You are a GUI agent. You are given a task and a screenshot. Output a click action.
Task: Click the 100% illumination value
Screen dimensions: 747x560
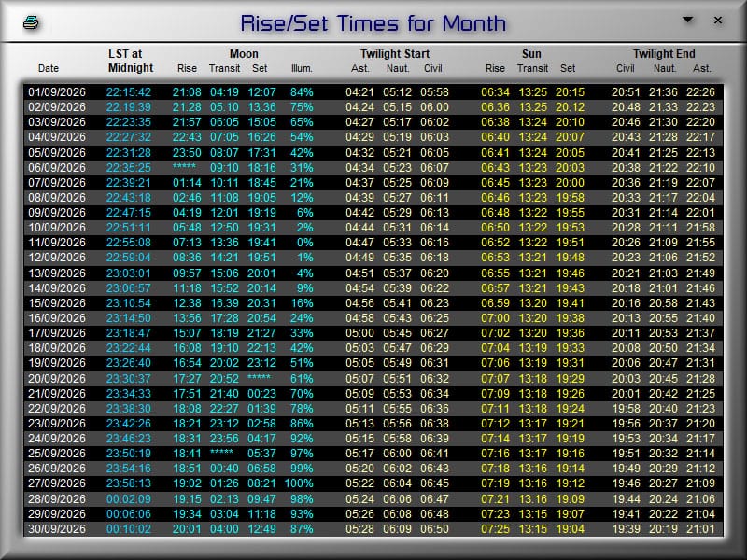tap(299, 483)
